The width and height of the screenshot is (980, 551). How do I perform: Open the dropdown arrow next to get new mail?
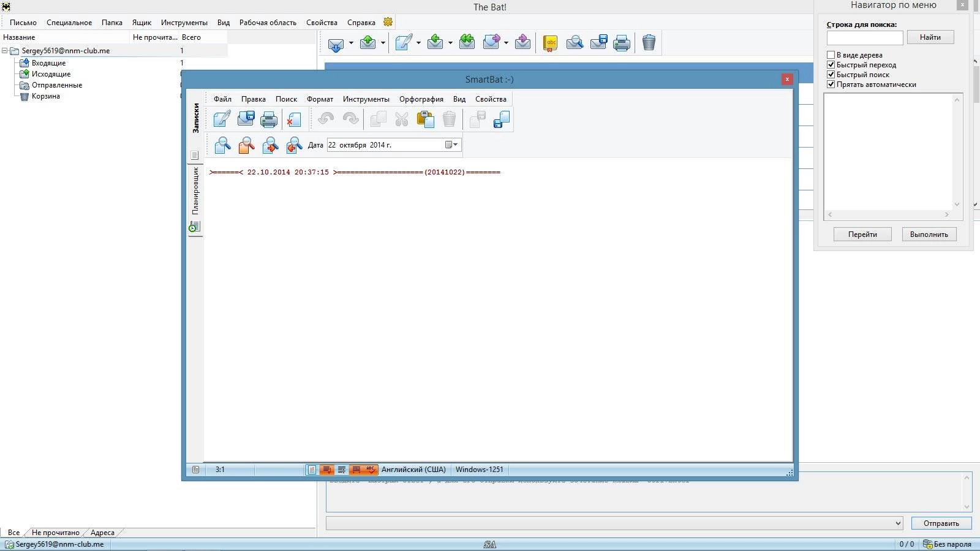pos(351,43)
